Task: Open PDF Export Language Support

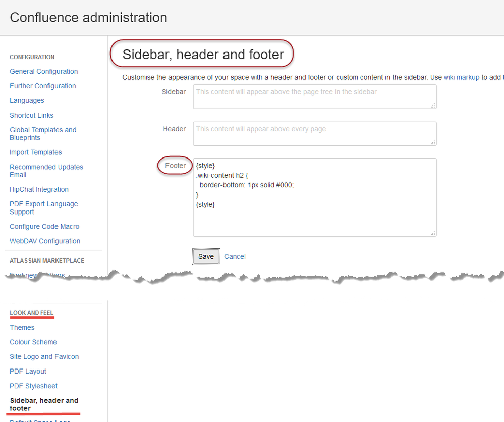Action: click(x=44, y=208)
